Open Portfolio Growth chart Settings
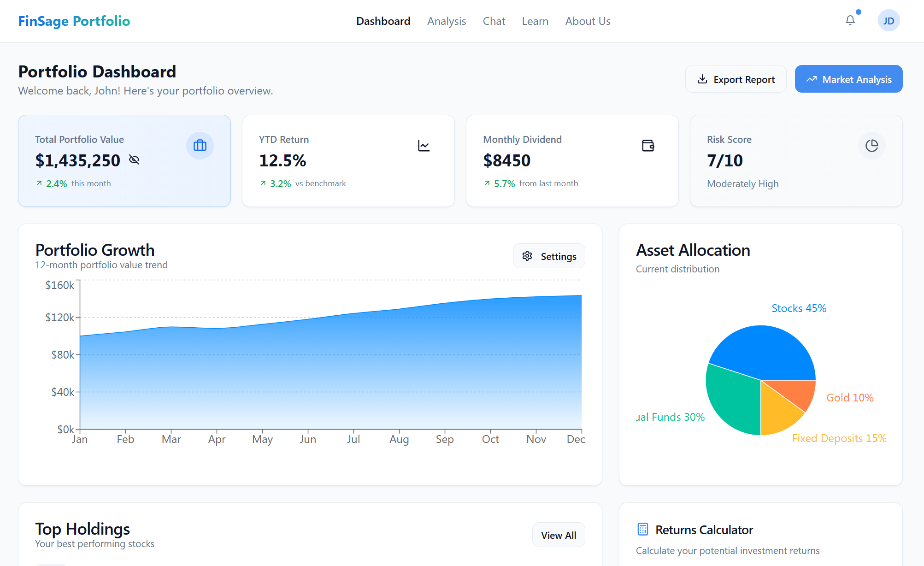 548,256
